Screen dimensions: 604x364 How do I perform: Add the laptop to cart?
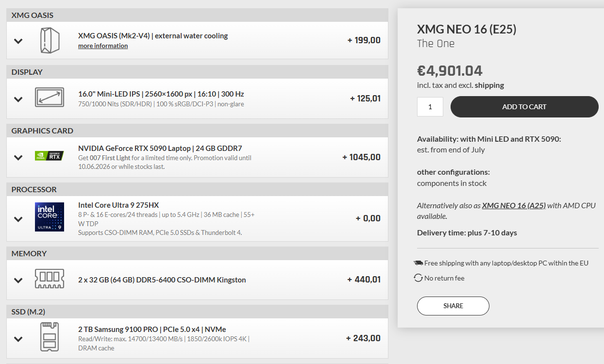(524, 107)
